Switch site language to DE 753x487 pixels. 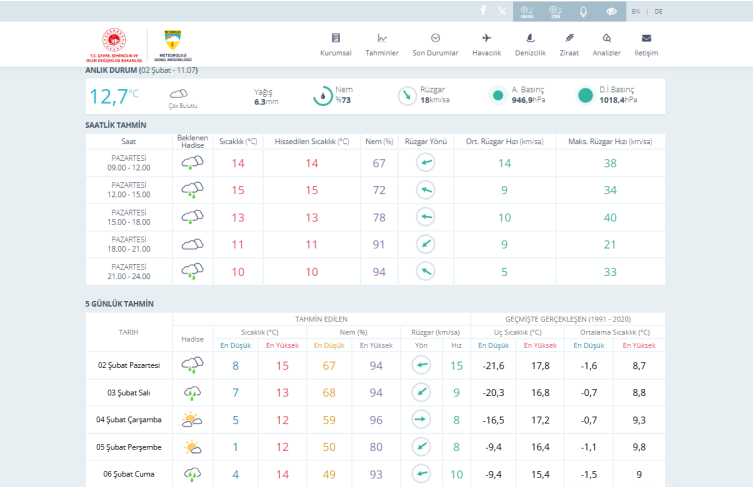click(x=658, y=11)
